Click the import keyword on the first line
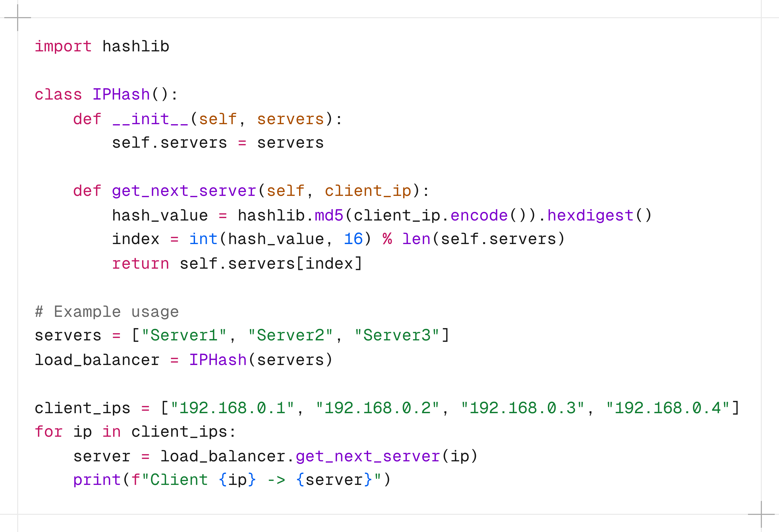The image size is (779, 532). pyautogui.click(x=63, y=47)
